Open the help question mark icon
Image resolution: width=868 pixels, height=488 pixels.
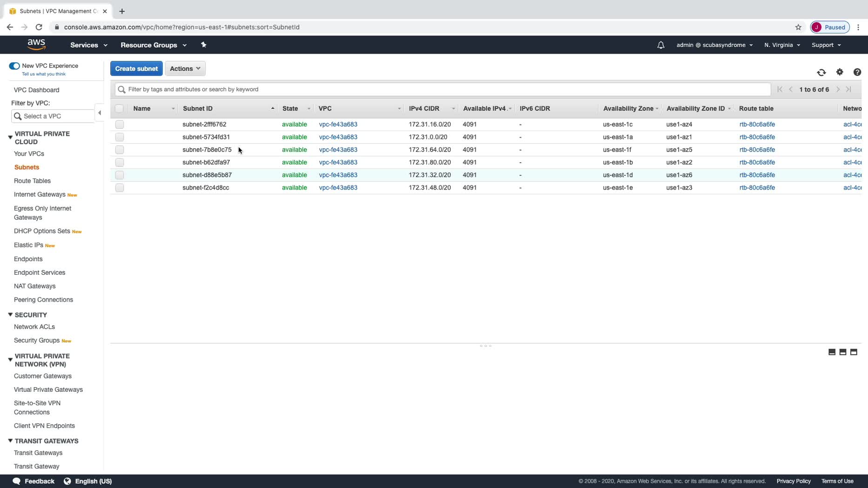pos(857,72)
